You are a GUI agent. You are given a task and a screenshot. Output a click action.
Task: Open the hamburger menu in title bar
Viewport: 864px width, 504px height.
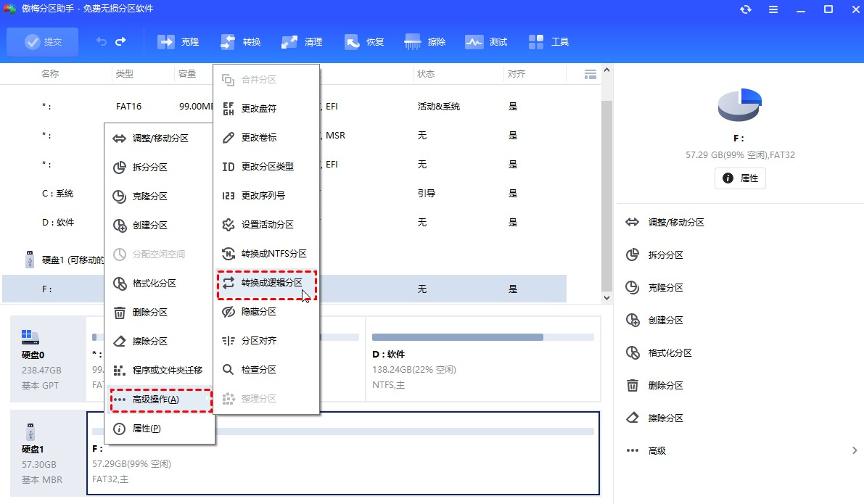(773, 9)
